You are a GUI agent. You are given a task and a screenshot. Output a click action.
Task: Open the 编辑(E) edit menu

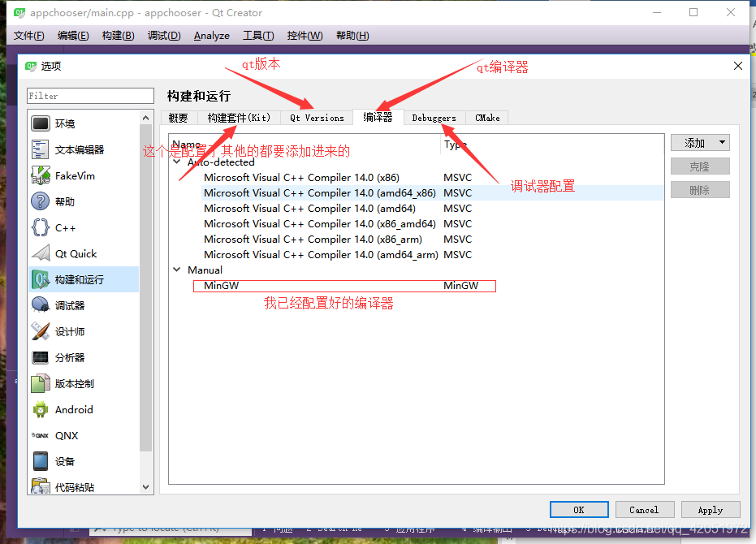pos(73,36)
